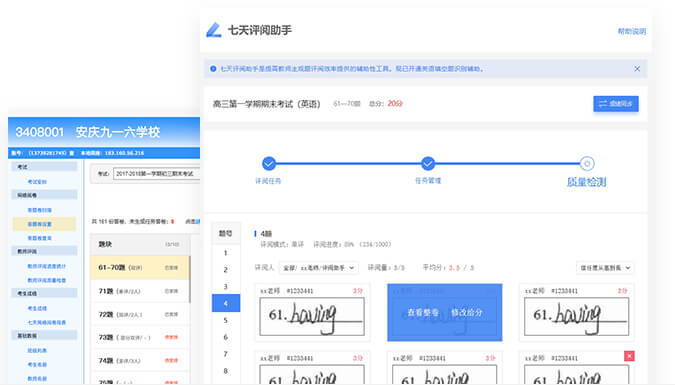
Task: Click the 考试 sidebar section header
Action: click(44, 167)
